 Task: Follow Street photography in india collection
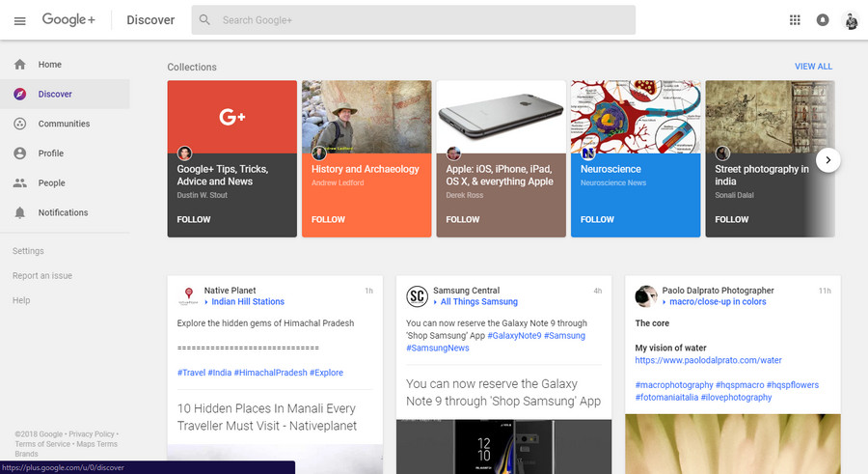(x=732, y=219)
